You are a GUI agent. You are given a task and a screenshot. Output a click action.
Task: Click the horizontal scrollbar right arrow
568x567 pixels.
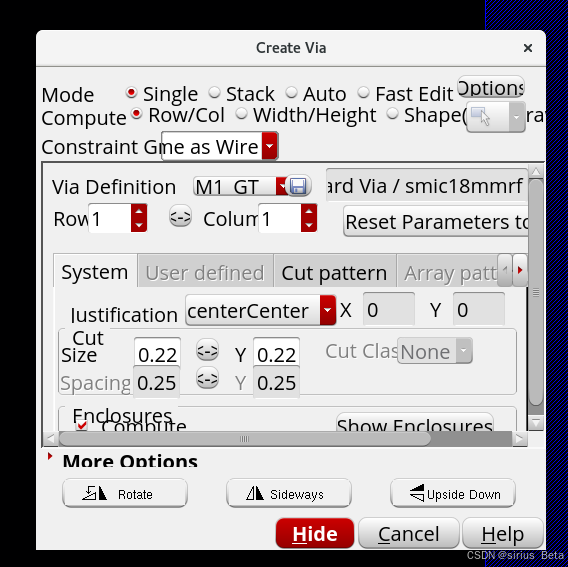[x=520, y=439]
